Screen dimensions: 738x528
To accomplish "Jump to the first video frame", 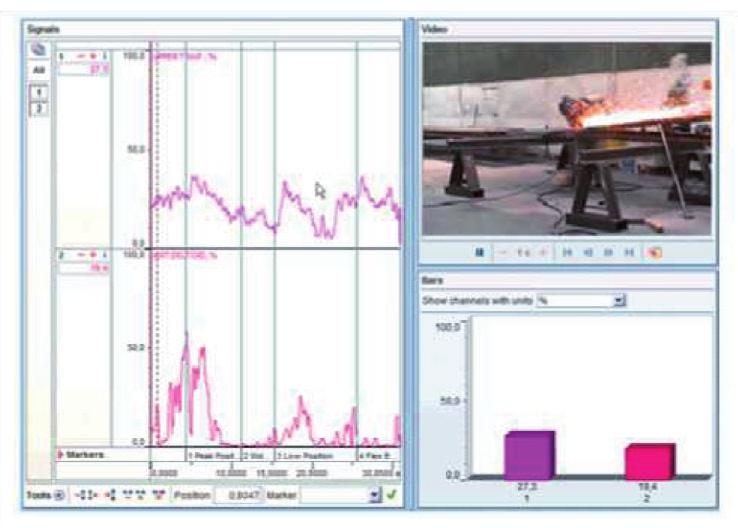I will click(x=568, y=253).
